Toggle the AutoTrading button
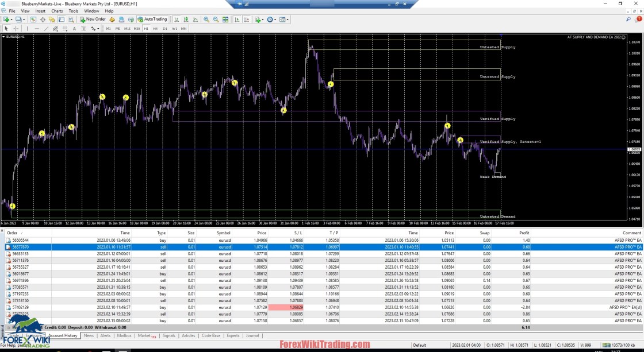The image size is (644, 352). pos(152,20)
